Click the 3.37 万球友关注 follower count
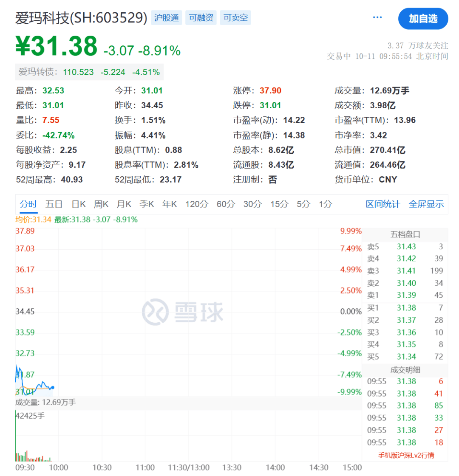459x476 pixels. (418, 45)
